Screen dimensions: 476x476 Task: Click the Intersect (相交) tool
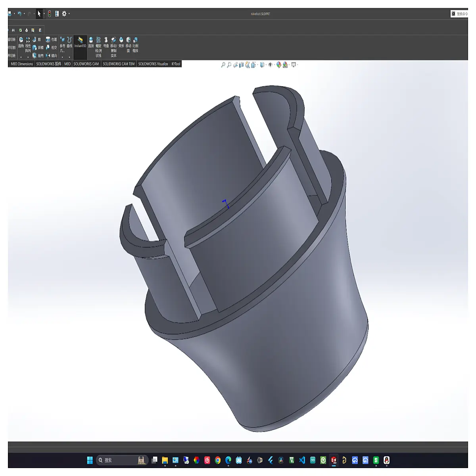pos(51,48)
